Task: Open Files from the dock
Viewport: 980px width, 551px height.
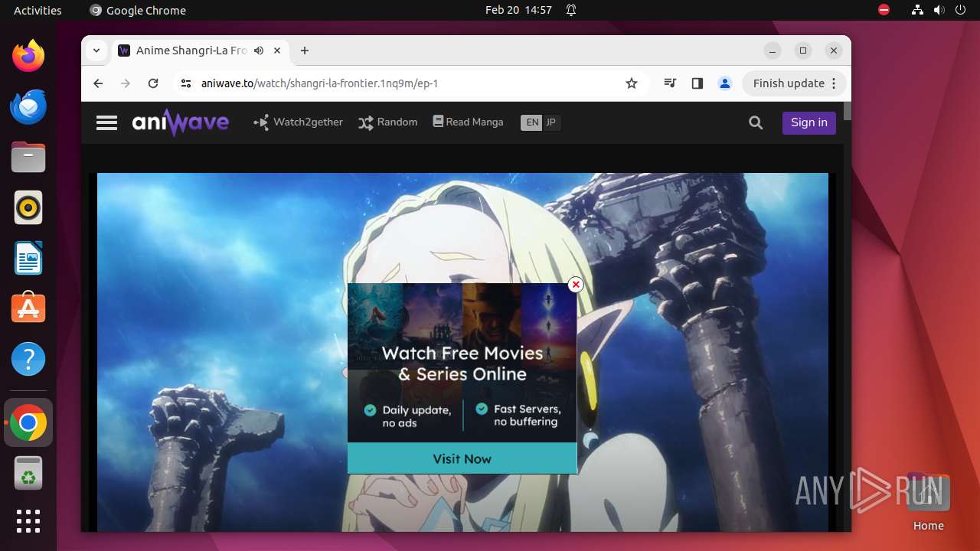Action: click(28, 157)
